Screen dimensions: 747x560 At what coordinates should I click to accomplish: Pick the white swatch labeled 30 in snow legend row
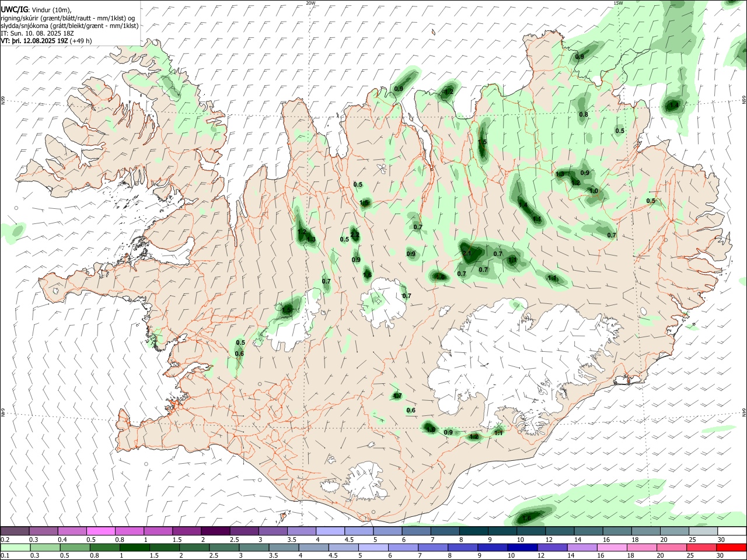pyautogui.click(x=732, y=531)
